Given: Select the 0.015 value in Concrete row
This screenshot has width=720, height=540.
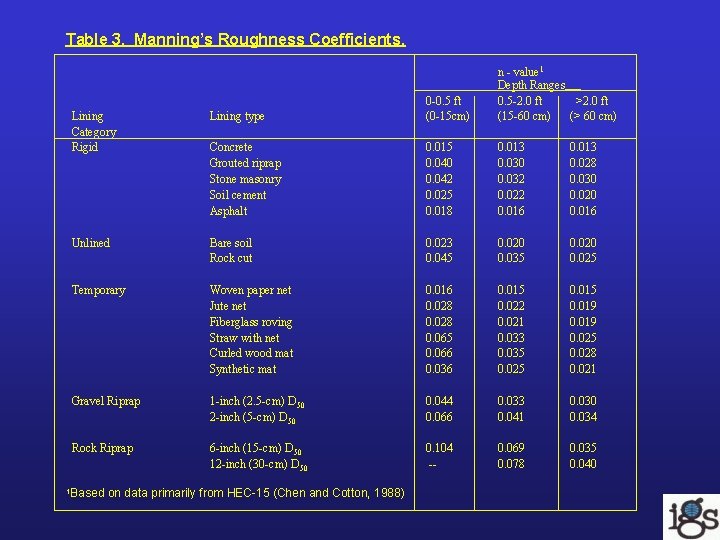Looking at the screenshot, I should 439,147.
